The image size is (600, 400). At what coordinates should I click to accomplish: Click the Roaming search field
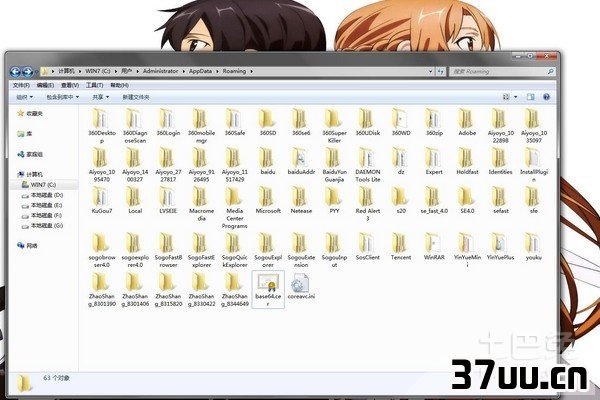(x=502, y=72)
